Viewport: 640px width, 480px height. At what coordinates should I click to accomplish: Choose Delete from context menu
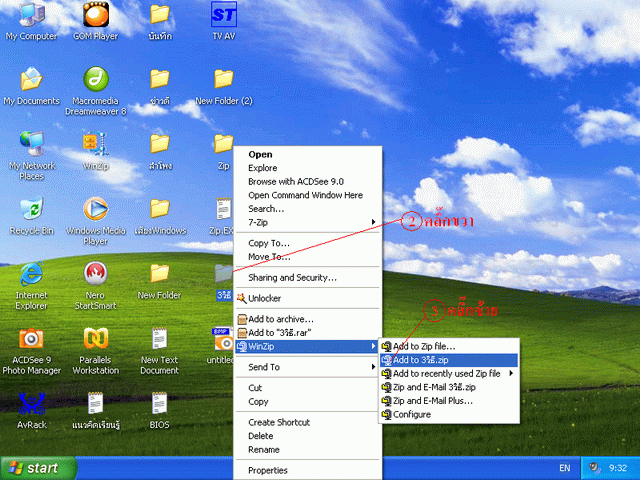[x=308, y=436]
